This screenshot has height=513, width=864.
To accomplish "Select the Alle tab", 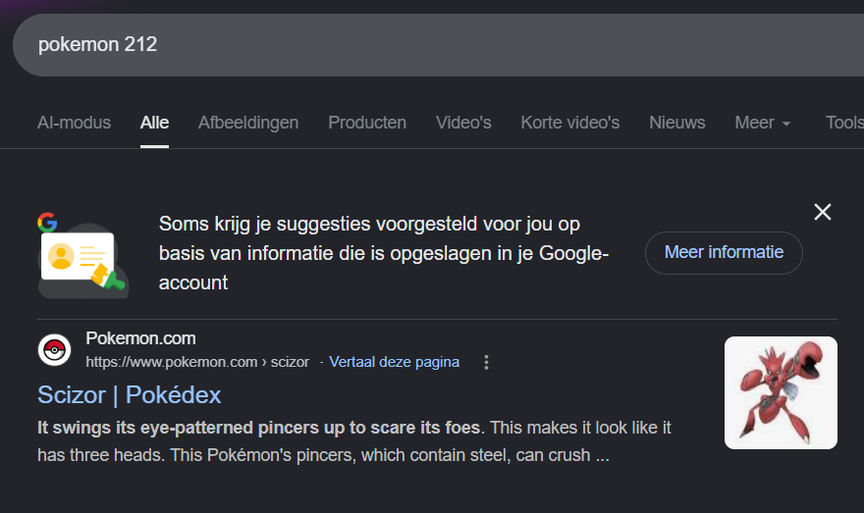I will 154,122.
